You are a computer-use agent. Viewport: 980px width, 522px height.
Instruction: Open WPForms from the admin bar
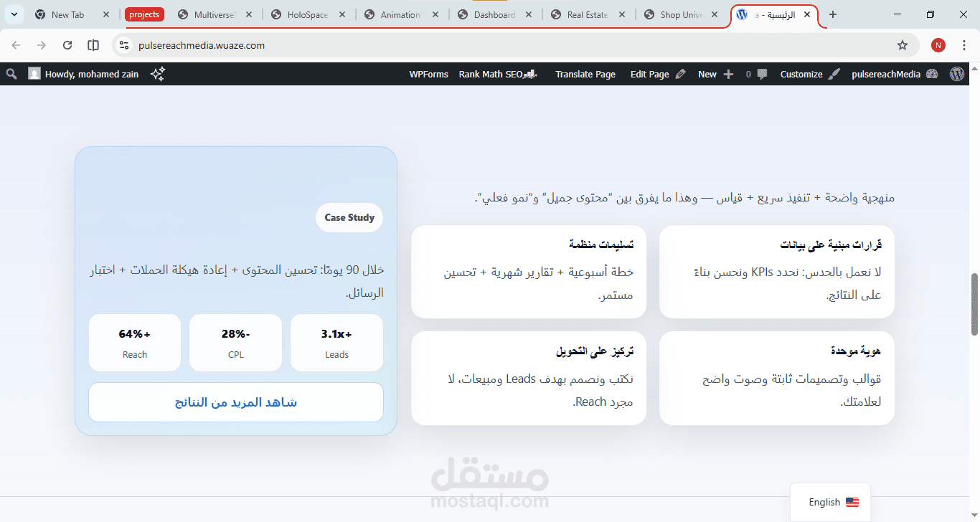429,74
